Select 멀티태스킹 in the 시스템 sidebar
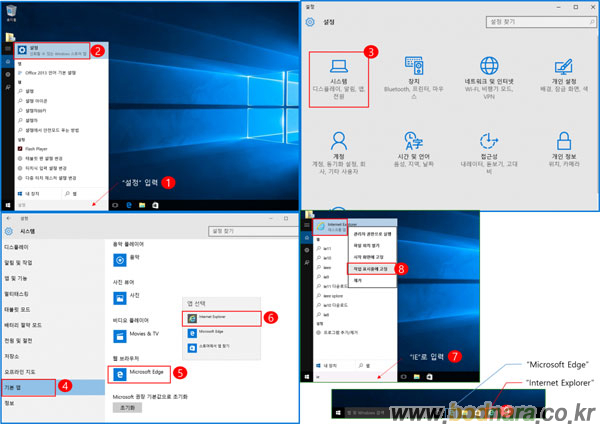The height and width of the screenshot is (424, 600). (x=16, y=294)
